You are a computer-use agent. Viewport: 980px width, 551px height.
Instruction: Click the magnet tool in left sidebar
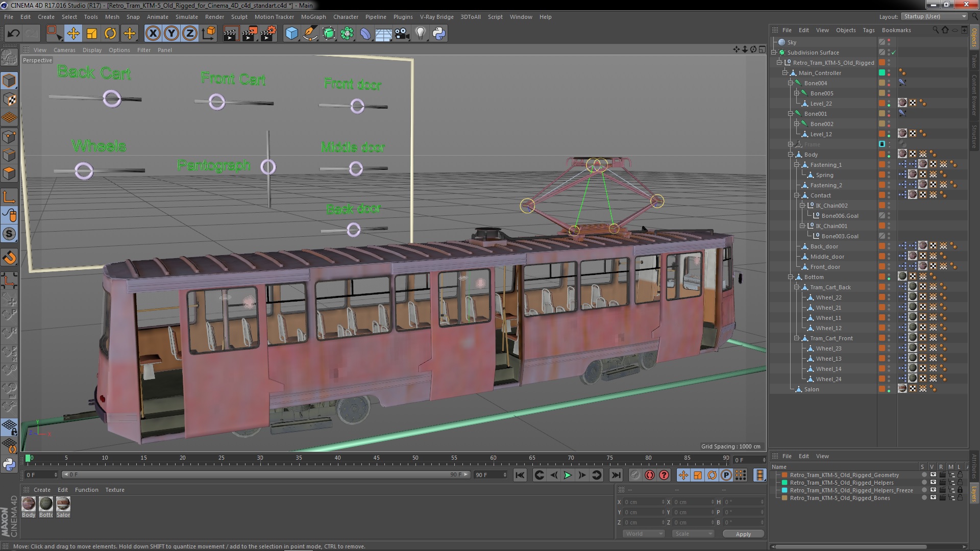click(9, 258)
